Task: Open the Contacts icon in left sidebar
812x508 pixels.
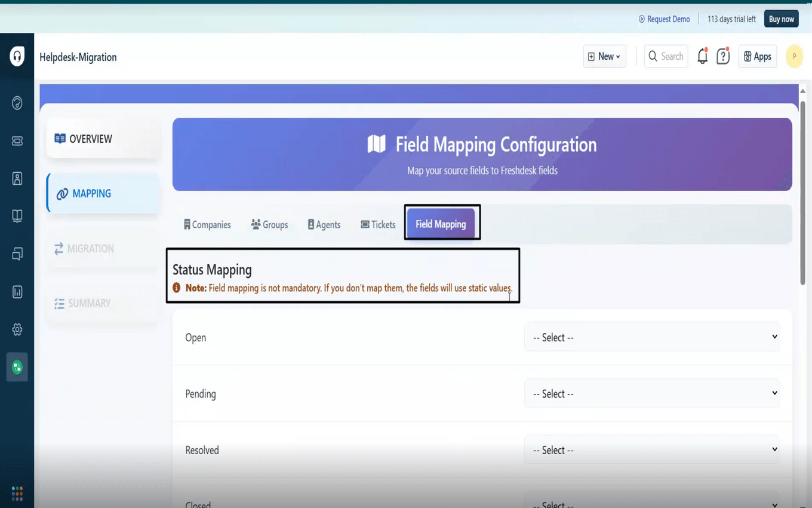Action: [x=17, y=179]
